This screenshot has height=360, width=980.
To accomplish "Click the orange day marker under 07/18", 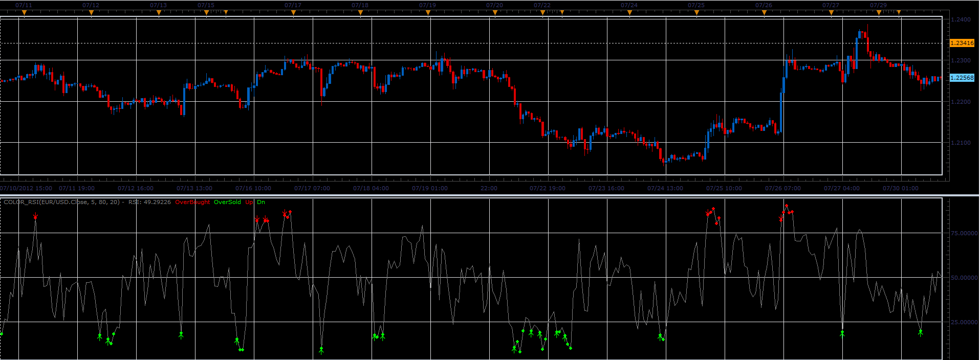I will [x=360, y=13].
